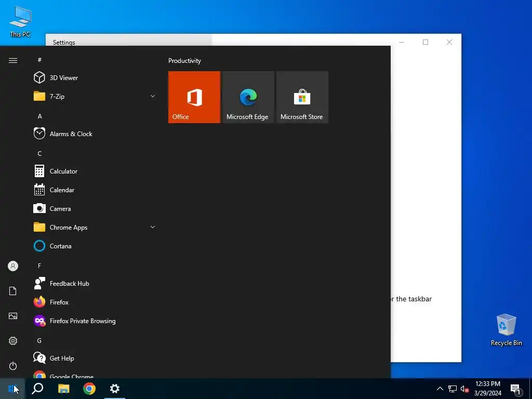This screenshot has width=532, height=399.
Task: Open the network tray icon
Action: pyautogui.click(x=453, y=389)
